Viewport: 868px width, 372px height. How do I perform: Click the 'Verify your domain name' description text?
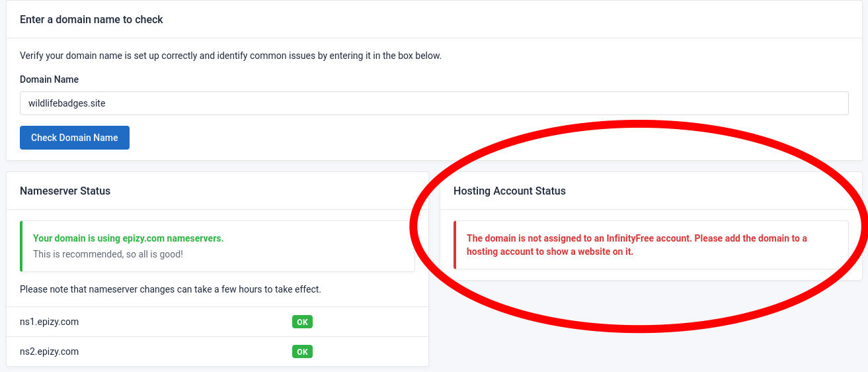coord(230,56)
